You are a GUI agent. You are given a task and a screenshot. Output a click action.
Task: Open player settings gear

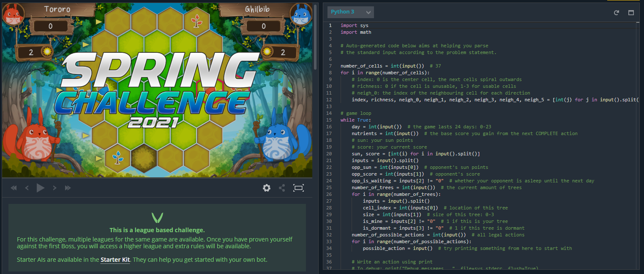267,188
